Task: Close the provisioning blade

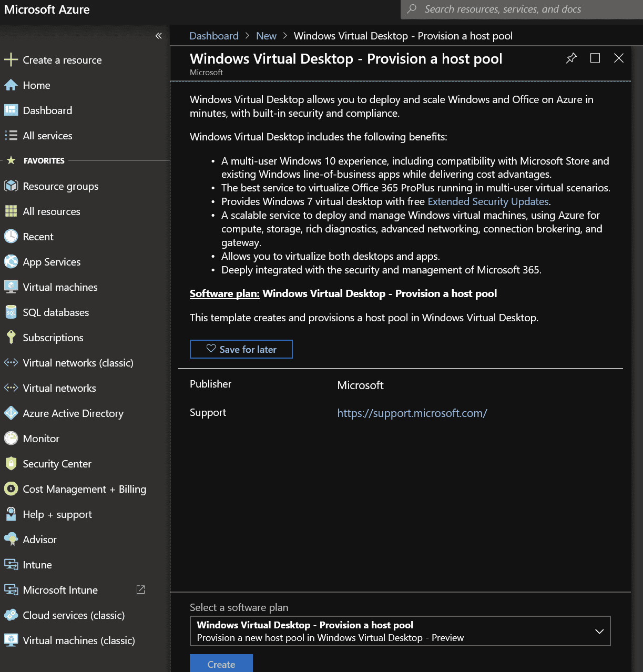Action: (x=619, y=58)
